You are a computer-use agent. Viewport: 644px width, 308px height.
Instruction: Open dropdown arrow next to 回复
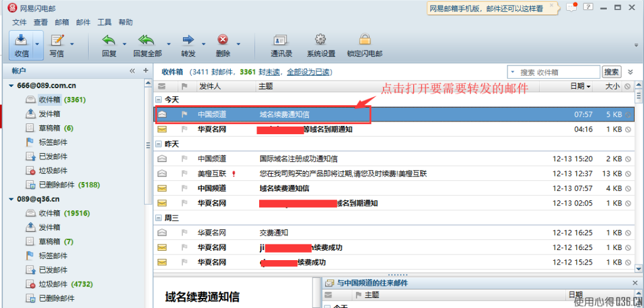click(x=124, y=43)
